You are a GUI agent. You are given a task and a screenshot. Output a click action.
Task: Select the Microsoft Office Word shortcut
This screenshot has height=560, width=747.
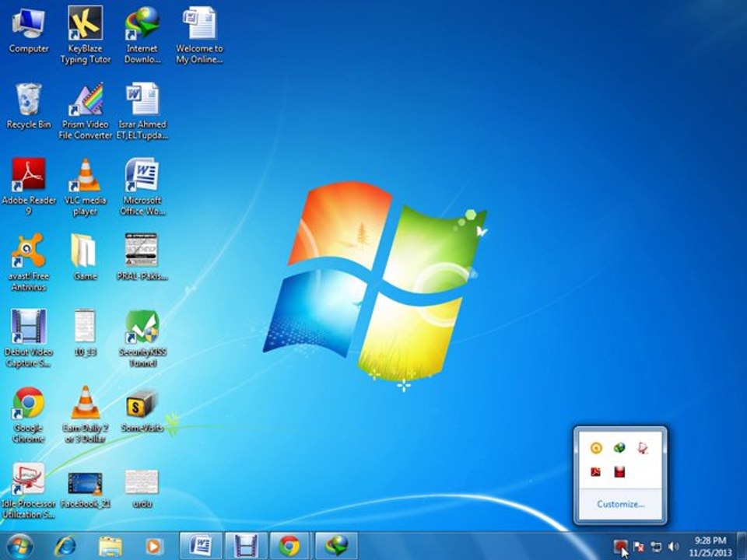coord(142,187)
